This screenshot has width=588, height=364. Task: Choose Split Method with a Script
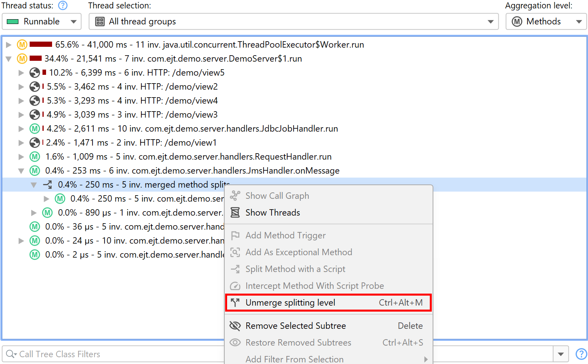pos(329,269)
